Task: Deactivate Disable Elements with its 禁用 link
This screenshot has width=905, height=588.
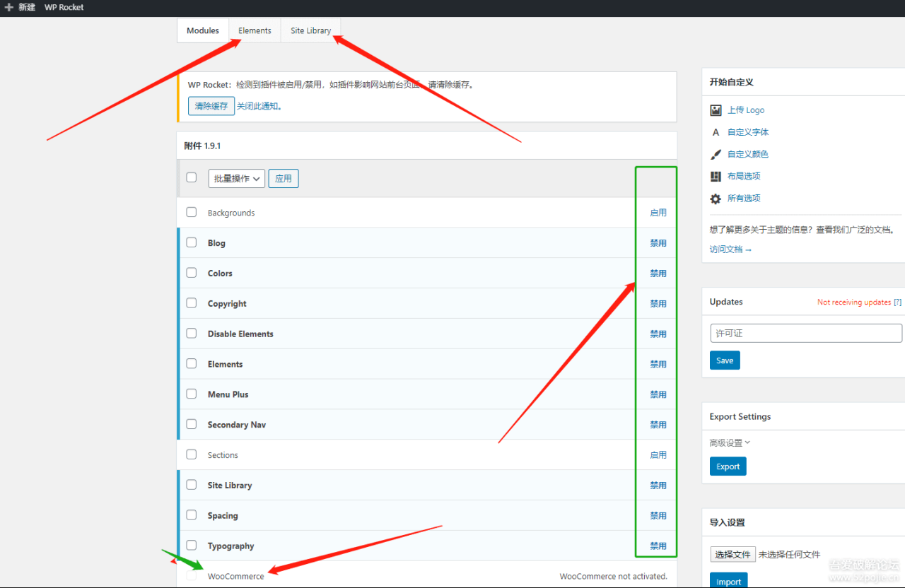Action: click(x=658, y=334)
